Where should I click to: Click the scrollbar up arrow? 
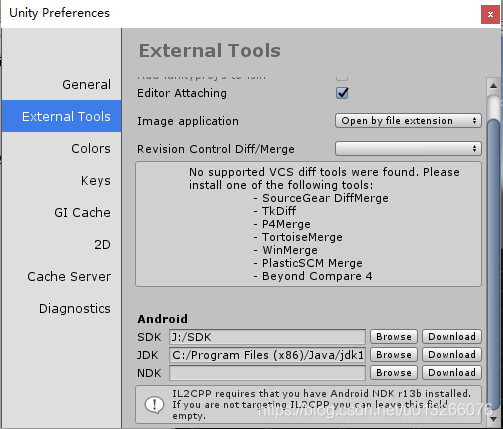493,86
